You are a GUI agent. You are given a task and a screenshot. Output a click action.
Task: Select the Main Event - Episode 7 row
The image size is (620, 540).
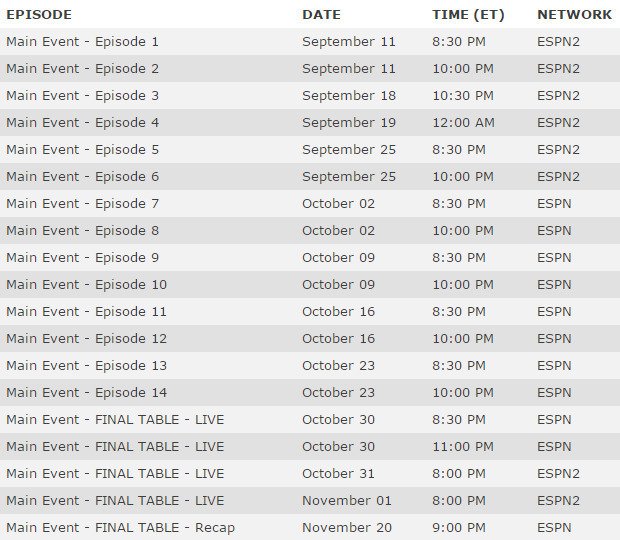310,204
